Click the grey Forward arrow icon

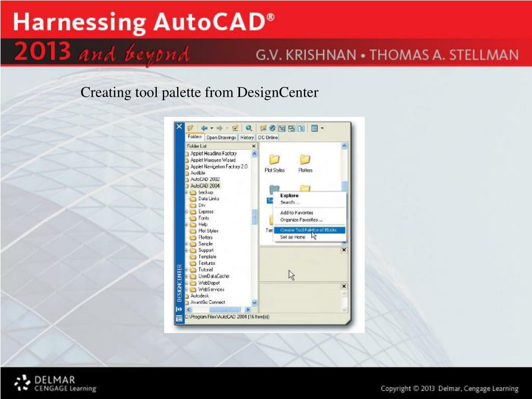[220, 128]
